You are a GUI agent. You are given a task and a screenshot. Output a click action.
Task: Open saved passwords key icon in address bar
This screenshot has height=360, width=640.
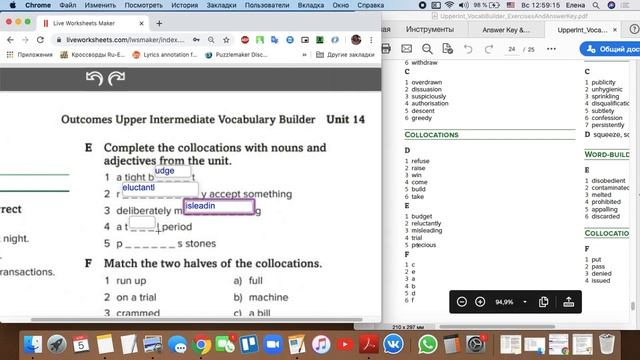(196, 40)
